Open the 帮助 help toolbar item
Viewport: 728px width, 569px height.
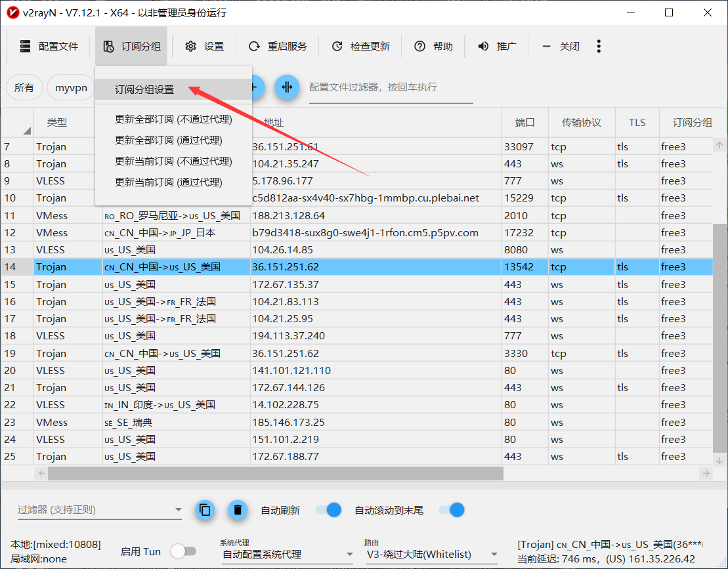(x=433, y=47)
